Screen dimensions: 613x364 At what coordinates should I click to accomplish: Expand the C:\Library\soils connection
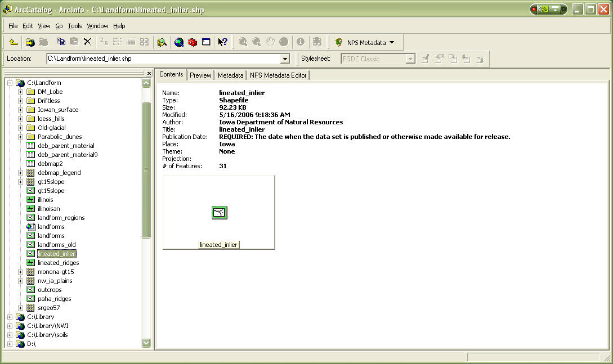click(10, 335)
